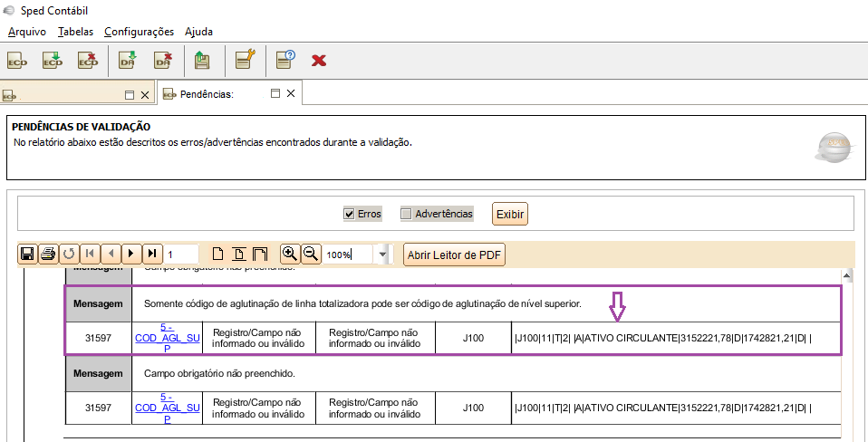Image resolution: width=868 pixels, height=442 pixels.
Task: Click the first ECD document toolbar icon
Action: pyautogui.click(x=17, y=61)
